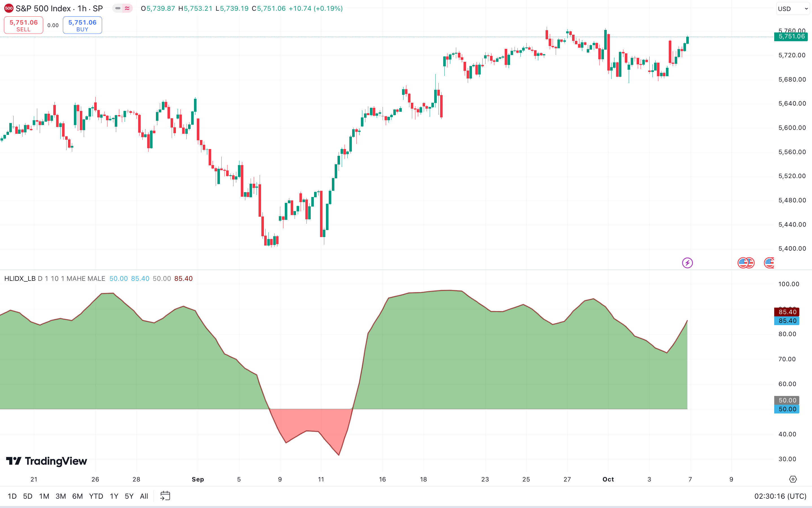Toggle the market status indicator pill
812x508 pixels.
coord(122,8)
